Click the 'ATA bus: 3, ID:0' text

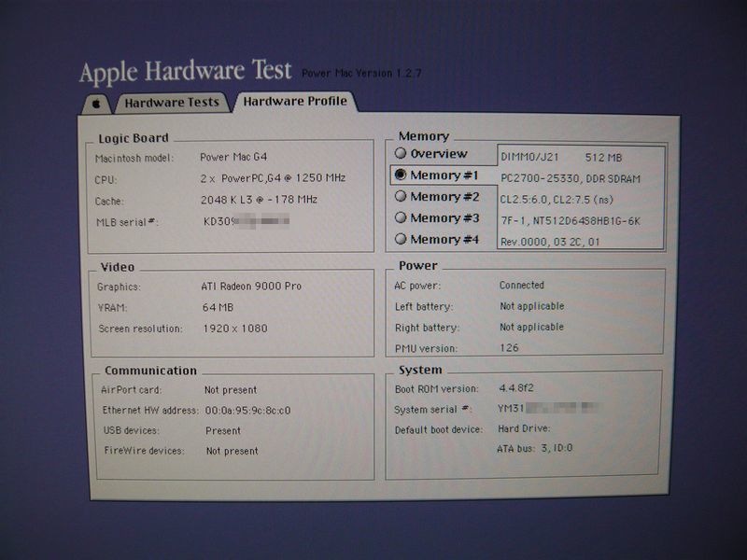(x=534, y=449)
